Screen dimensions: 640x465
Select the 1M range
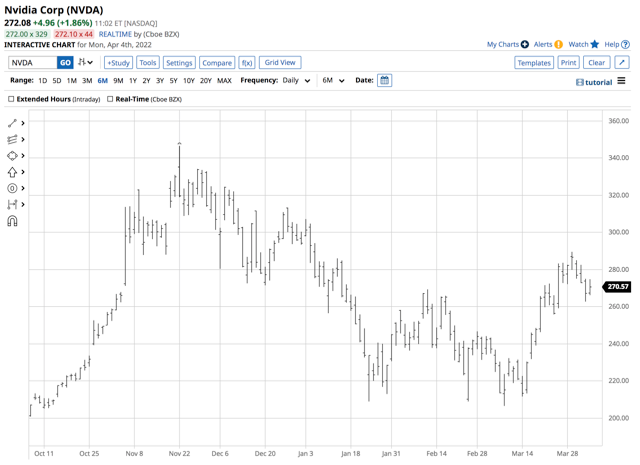(x=72, y=80)
